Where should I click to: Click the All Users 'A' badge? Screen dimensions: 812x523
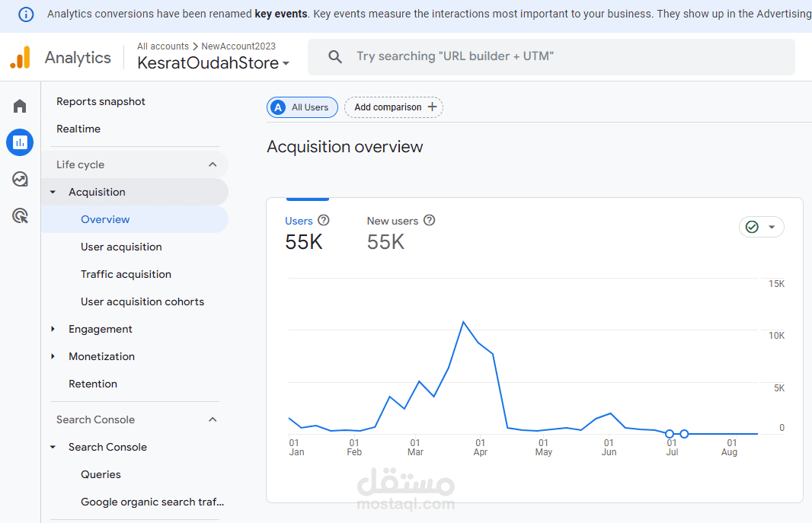[279, 107]
